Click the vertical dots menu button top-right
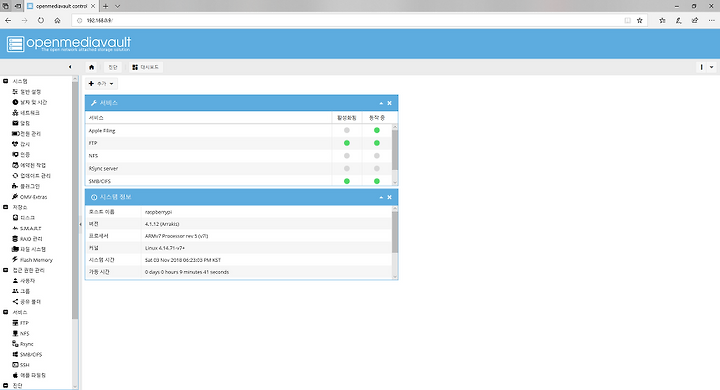The height and width of the screenshot is (390, 720). 702,67
